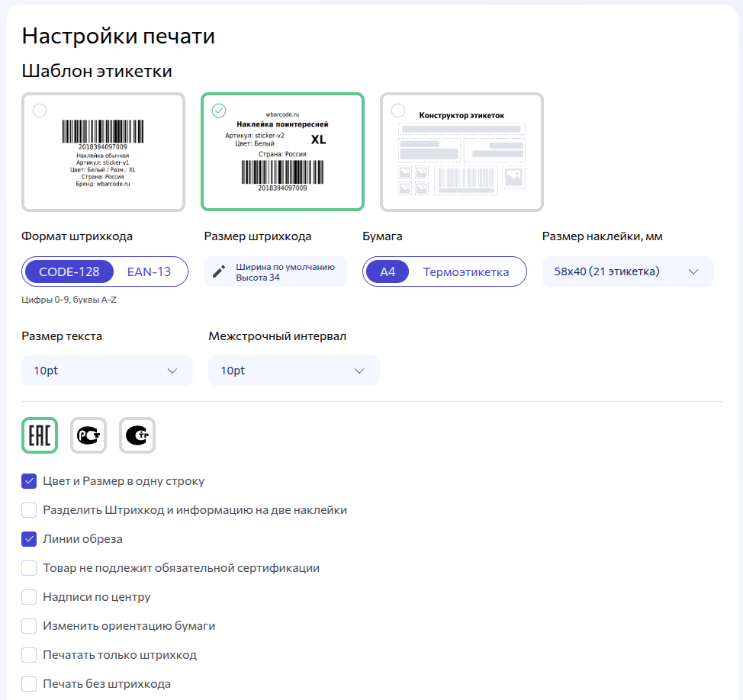
Task: Disable the 'Линии обреза' checkbox
Action: point(29,538)
